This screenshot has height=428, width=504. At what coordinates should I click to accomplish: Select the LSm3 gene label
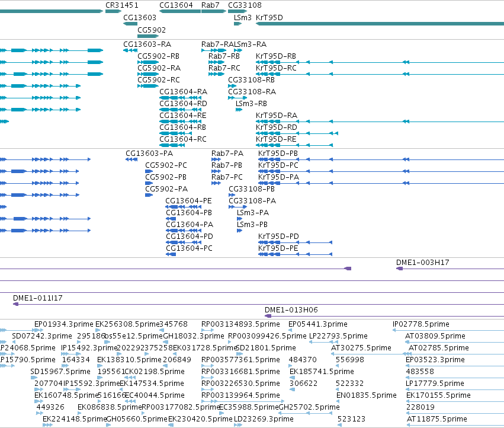(x=243, y=17)
